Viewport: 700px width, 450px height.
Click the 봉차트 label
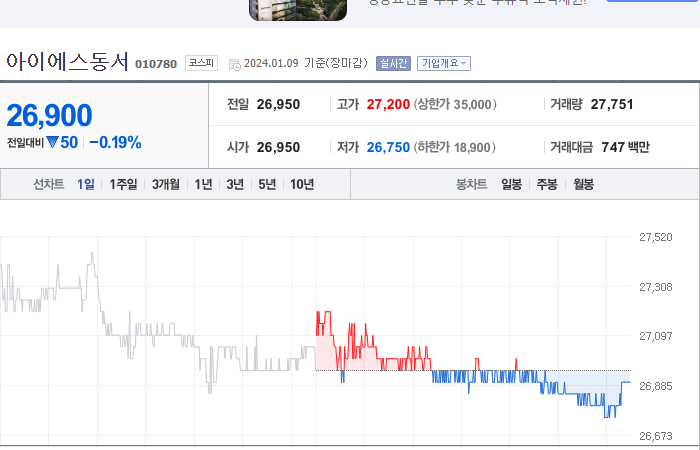click(x=471, y=184)
